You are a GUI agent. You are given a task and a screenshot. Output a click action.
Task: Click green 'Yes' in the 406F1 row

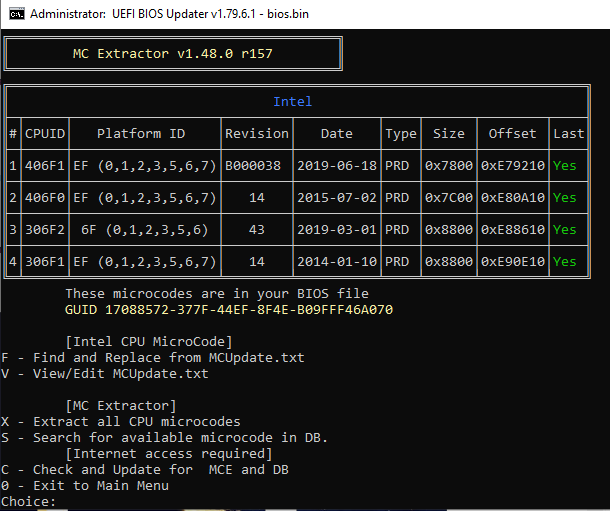[x=565, y=166]
